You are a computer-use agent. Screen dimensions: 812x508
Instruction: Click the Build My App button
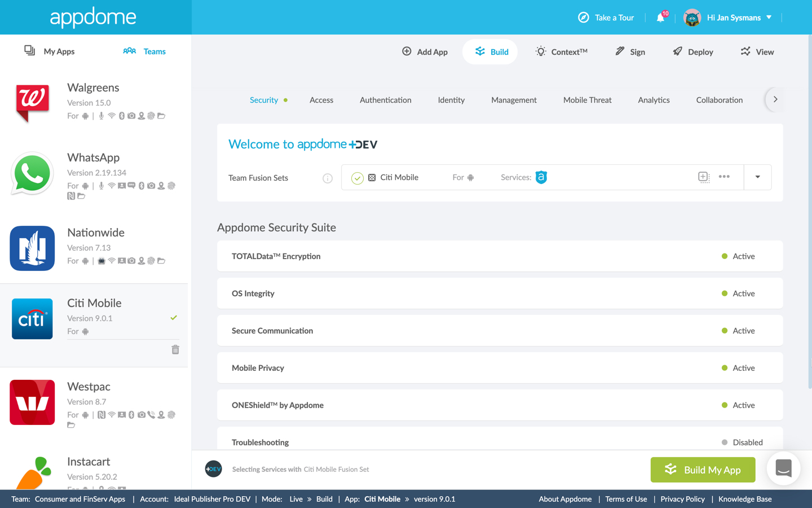click(703, 470)
